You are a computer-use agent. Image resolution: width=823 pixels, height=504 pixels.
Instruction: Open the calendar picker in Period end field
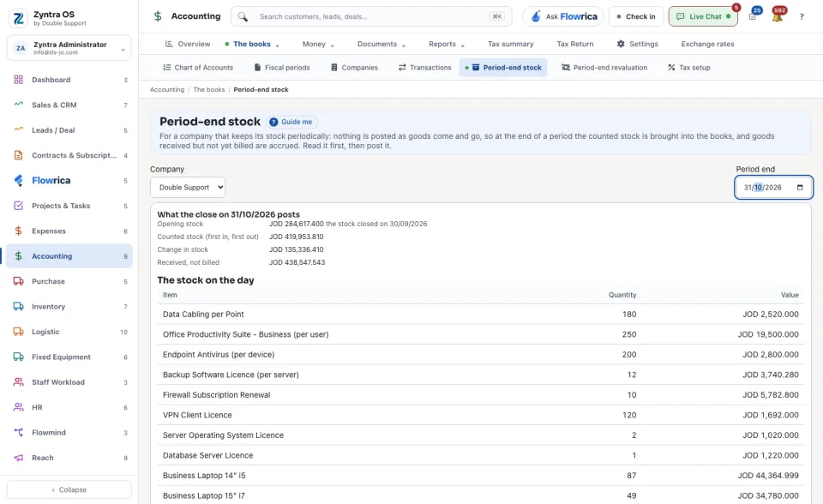click(x=800, y=188)
